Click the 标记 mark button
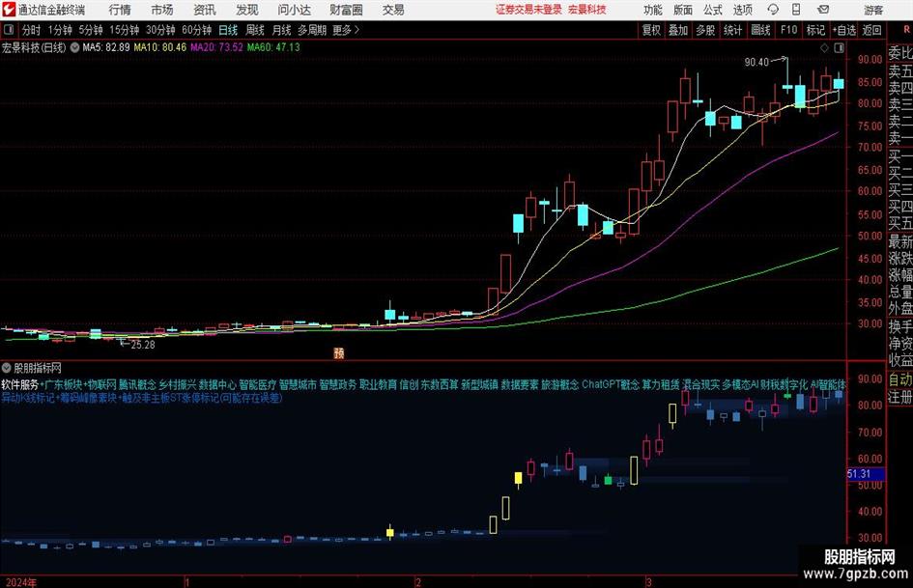 click(815, 30)
